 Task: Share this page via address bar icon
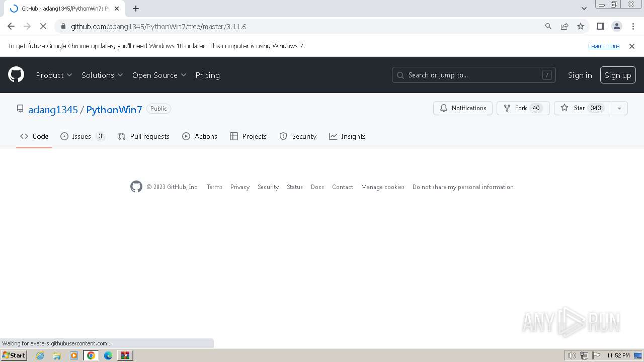pyautogui.click(x=565, y=26)
